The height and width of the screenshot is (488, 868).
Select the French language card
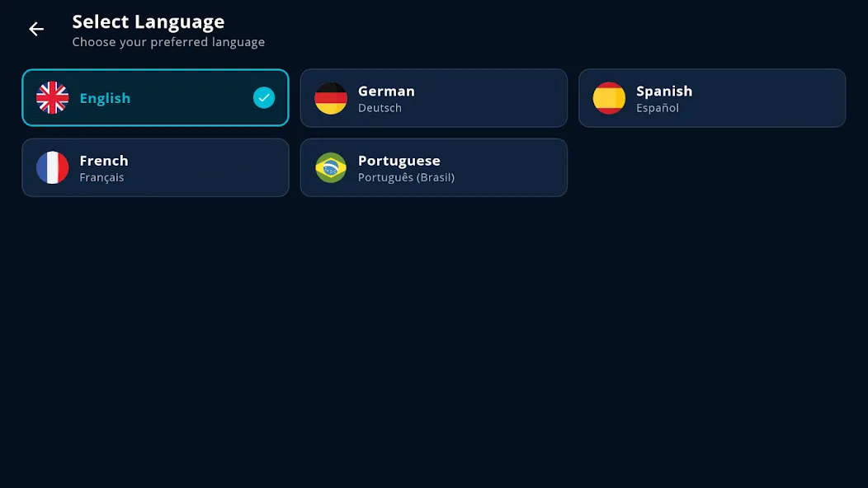(x=156, y=167)
